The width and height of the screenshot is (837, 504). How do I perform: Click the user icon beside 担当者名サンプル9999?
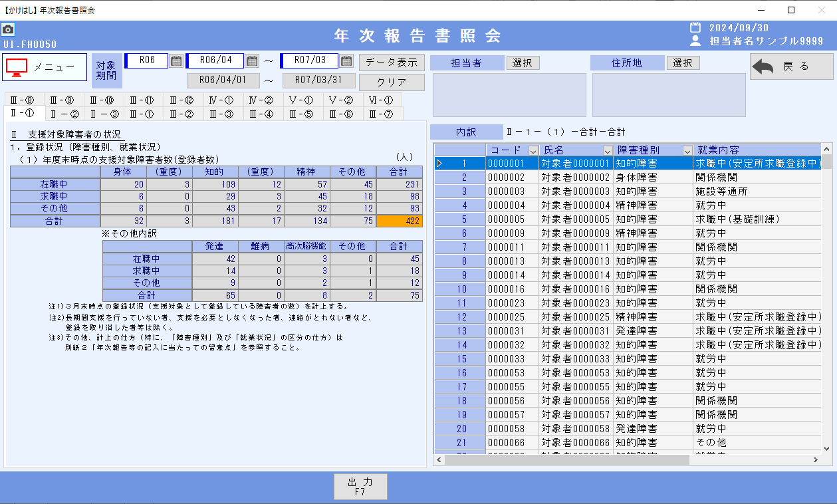coord(695,41)
